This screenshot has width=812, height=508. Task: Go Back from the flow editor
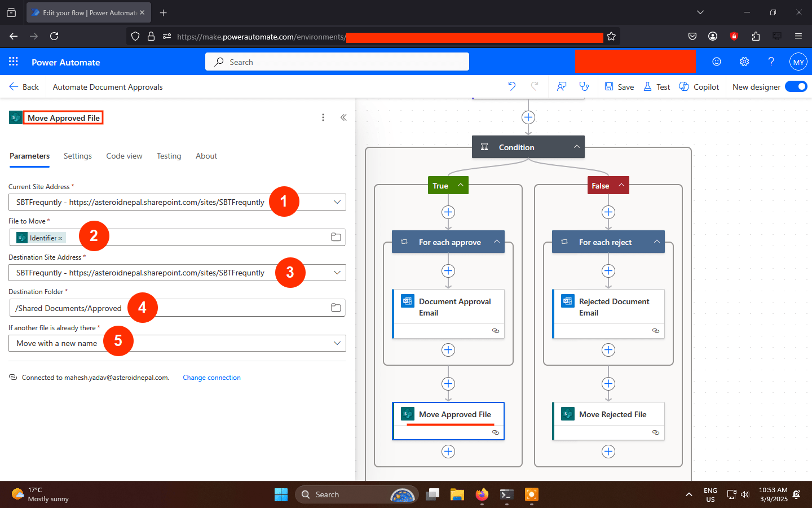click(24, 86)
